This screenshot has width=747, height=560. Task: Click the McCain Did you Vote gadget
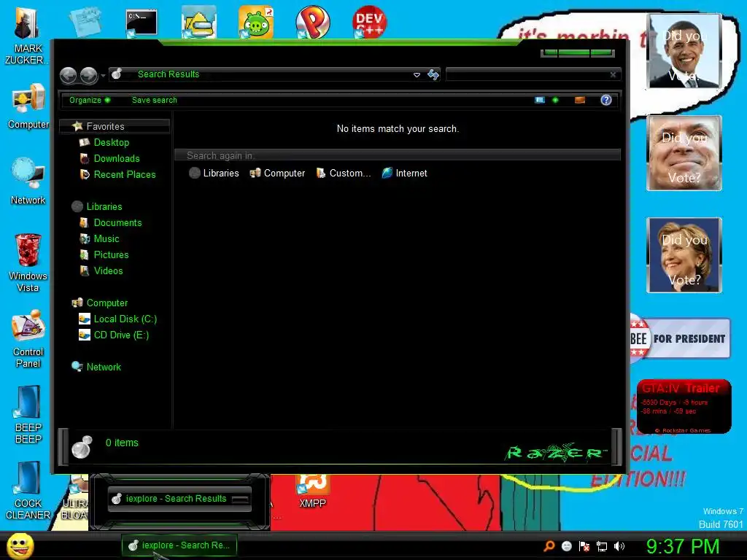[684, 153]
